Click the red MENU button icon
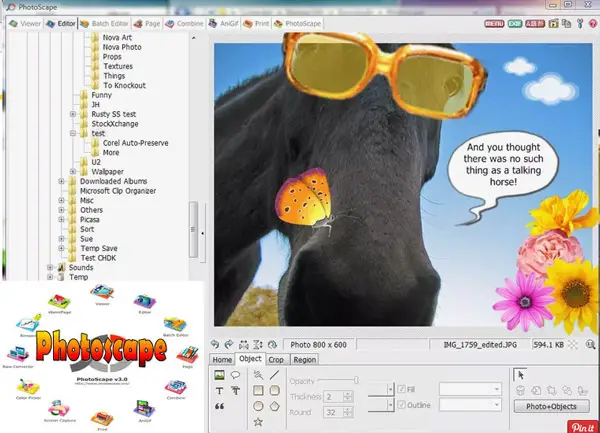The width and height of the screenshot is (600, 433). tap(494, 23)
